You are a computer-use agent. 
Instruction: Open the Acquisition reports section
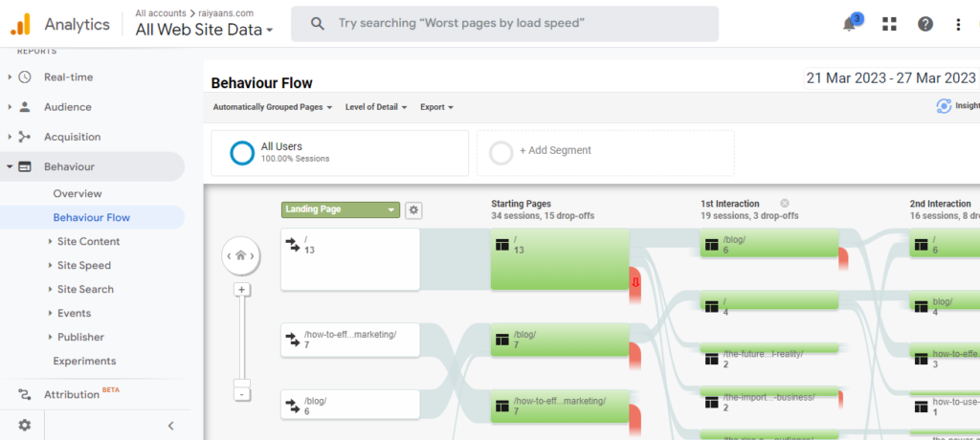72,137
